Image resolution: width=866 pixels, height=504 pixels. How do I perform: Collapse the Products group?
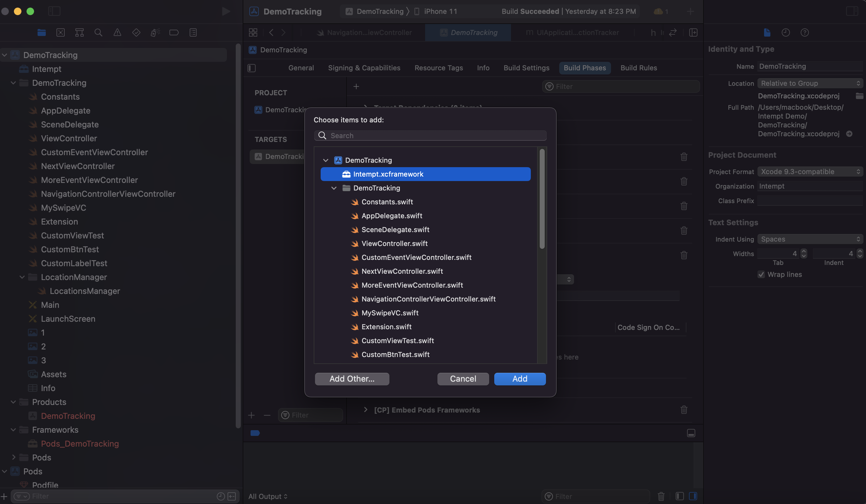point(13,402)
